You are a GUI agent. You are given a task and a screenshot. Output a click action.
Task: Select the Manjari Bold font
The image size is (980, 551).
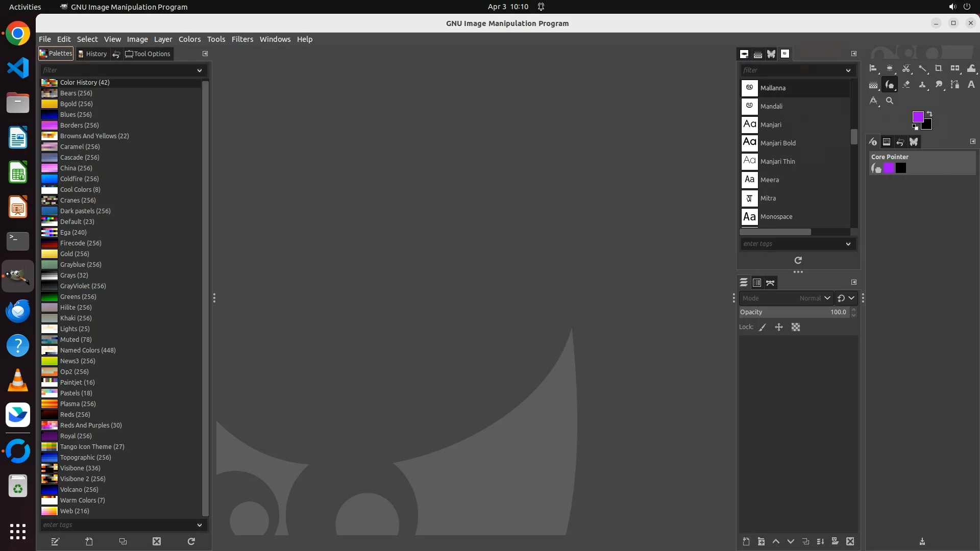click(777, 143)
